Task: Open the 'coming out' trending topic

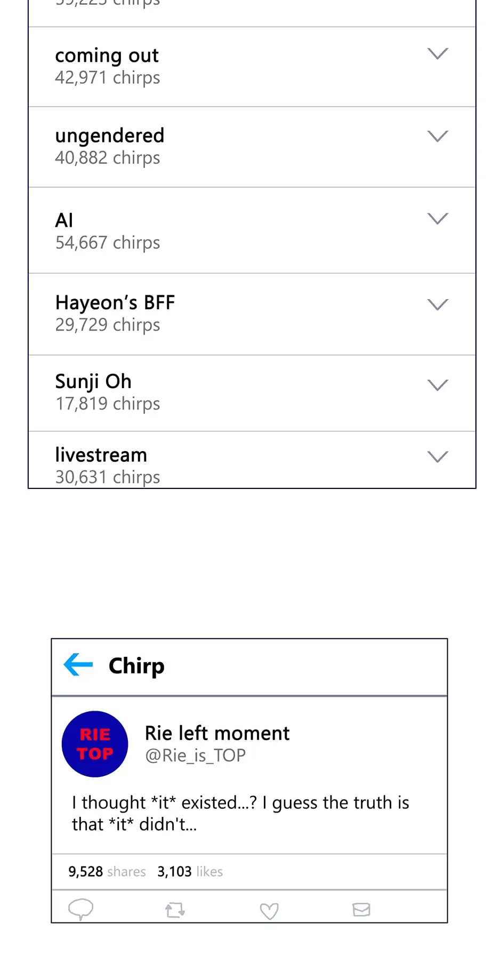Action: click(107, 55)
